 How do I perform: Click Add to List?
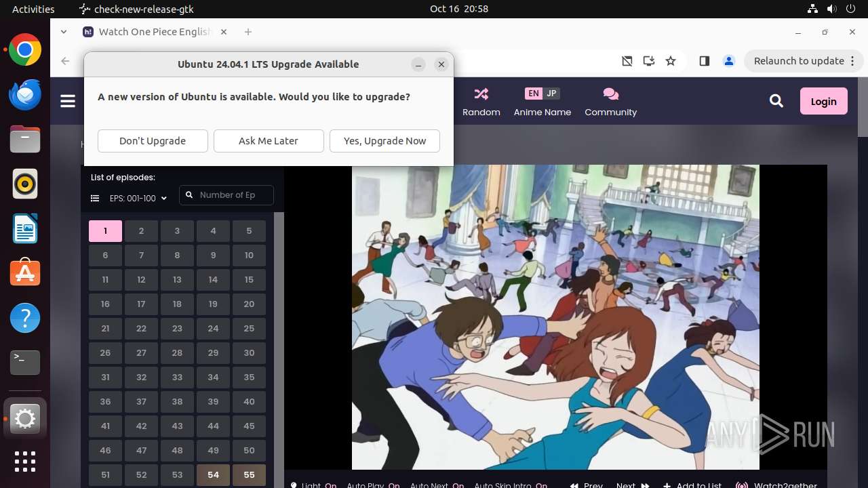point(692,485)
